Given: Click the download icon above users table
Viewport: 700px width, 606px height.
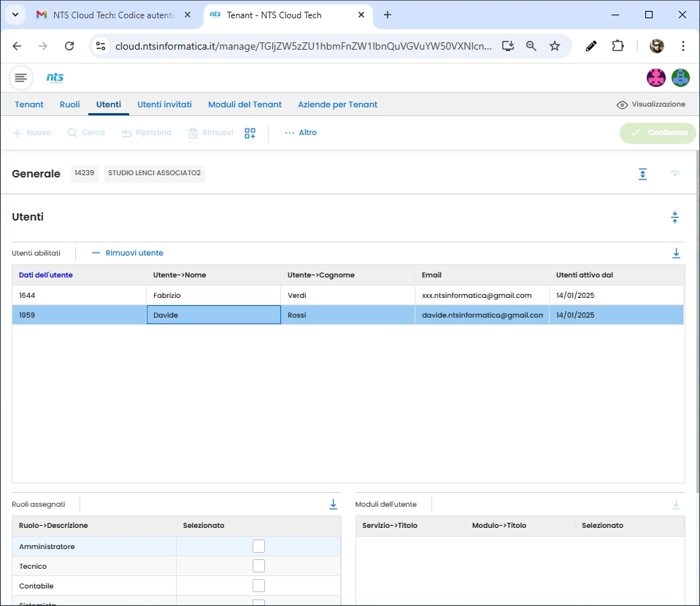Looking at the screenshot, I should point(676,253).
